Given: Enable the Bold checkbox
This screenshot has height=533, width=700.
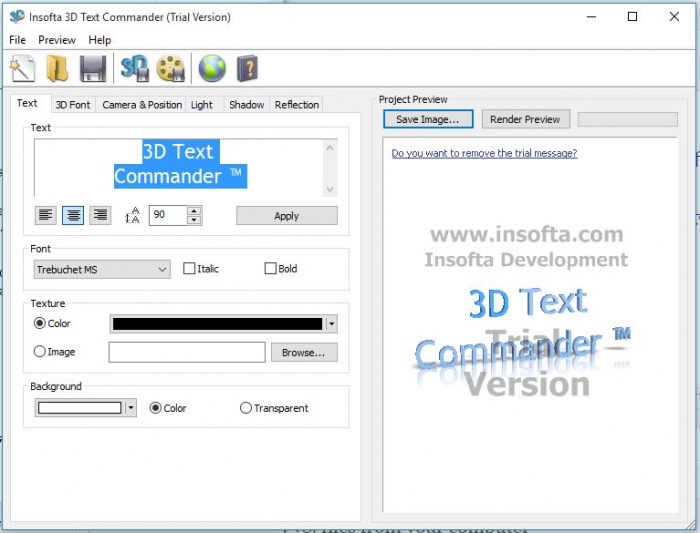Looking at the screenshot, I should point(270,268).
